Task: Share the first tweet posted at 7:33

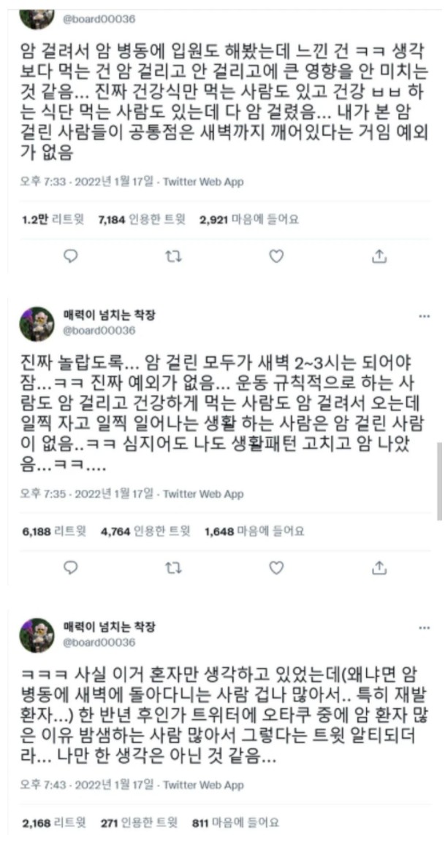Action: click(379, 256)
